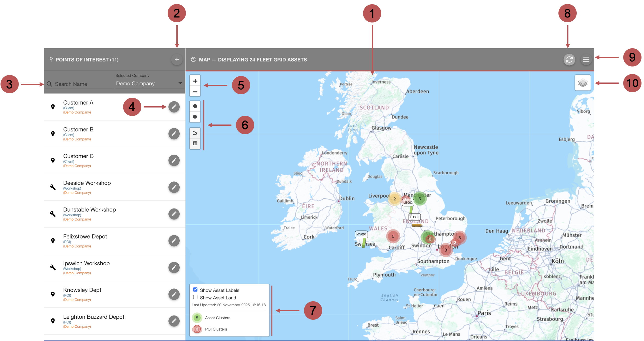Viewport: 644px width, 341px height.
Task: Zoom in on the map
Action: click(195, 81)
